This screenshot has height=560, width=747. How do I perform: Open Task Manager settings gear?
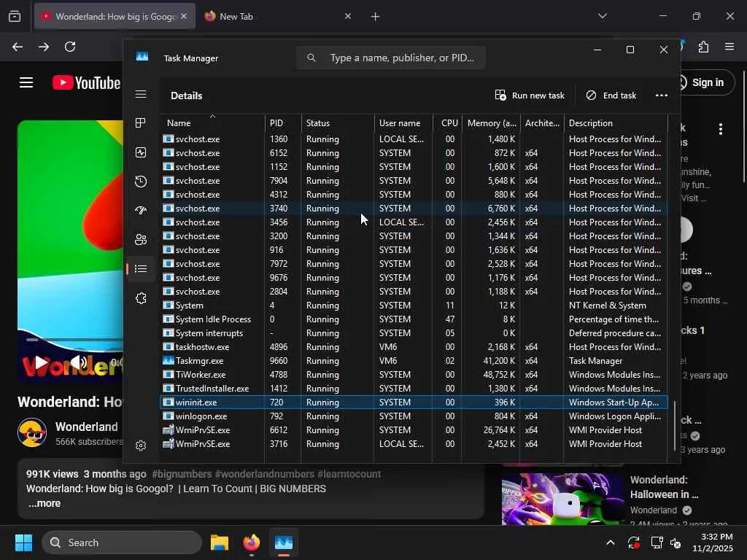(x=141, y=446)
